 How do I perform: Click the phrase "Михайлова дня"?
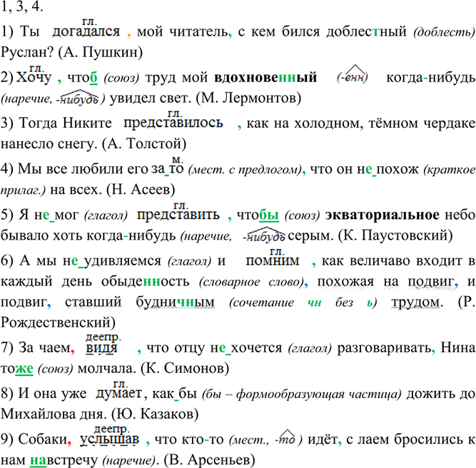pos(53,414)
